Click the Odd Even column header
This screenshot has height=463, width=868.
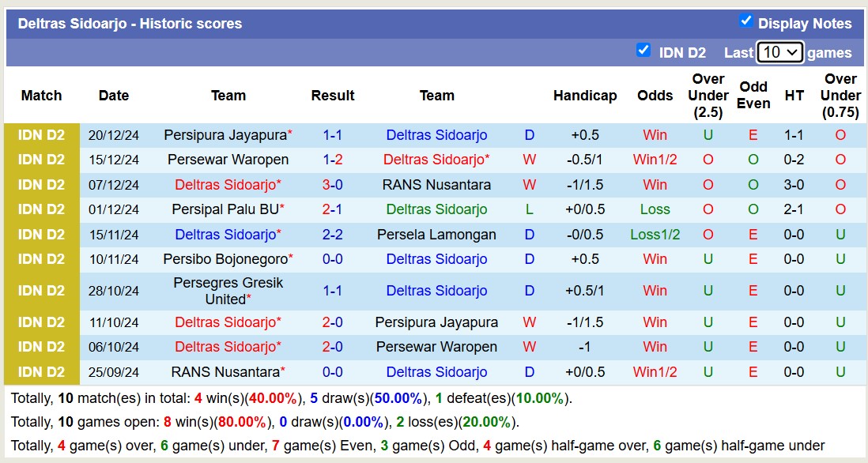(753, 96)
